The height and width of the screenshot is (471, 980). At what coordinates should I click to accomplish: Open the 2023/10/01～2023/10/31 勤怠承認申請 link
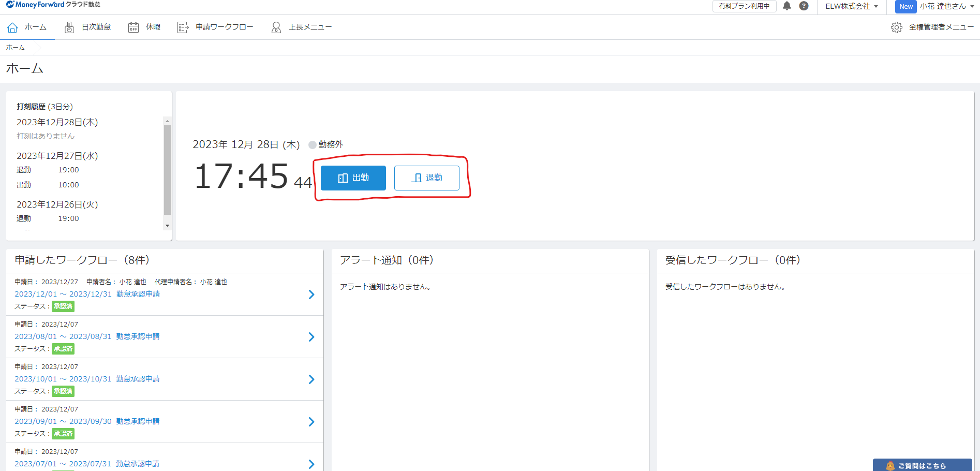(x=87, y=378)
